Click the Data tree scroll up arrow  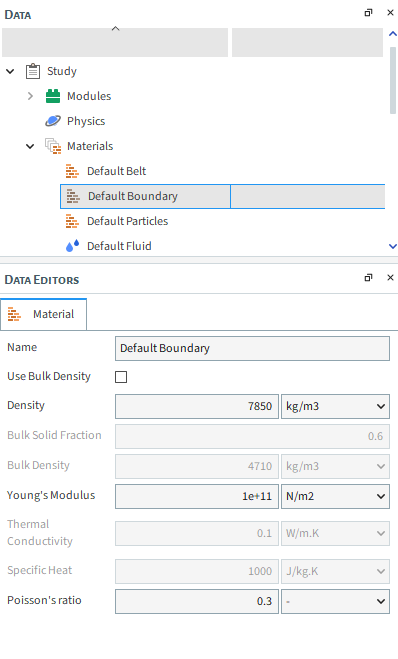[393, 34]
